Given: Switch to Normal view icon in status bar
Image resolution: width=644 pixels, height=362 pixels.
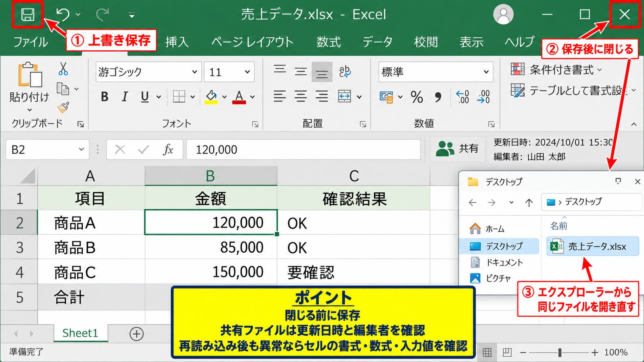Looking at the screenshot, I should click(x=487, y=352).
